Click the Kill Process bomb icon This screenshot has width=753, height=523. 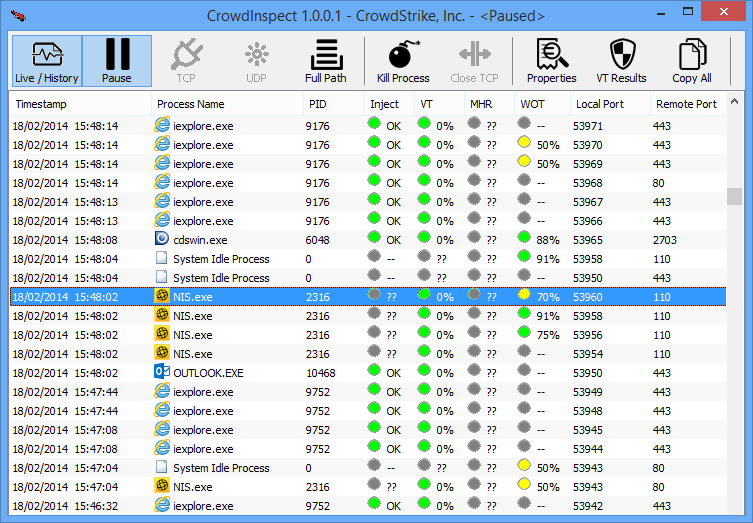tap(403, 61)
